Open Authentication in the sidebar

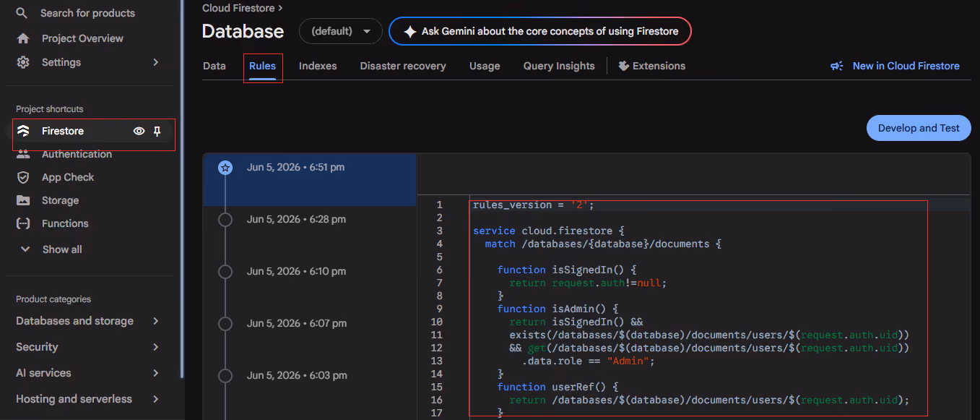click(x=77, y=154)
